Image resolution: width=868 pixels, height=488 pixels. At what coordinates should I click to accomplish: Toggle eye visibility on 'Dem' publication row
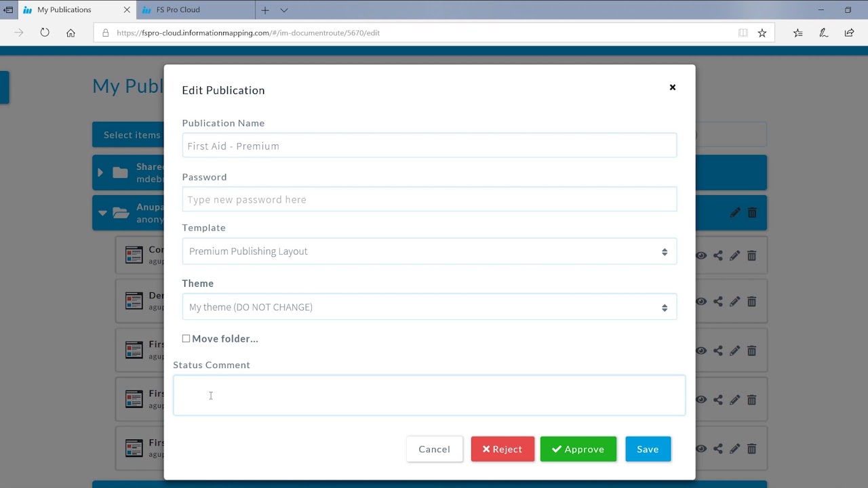coord(701,302)
